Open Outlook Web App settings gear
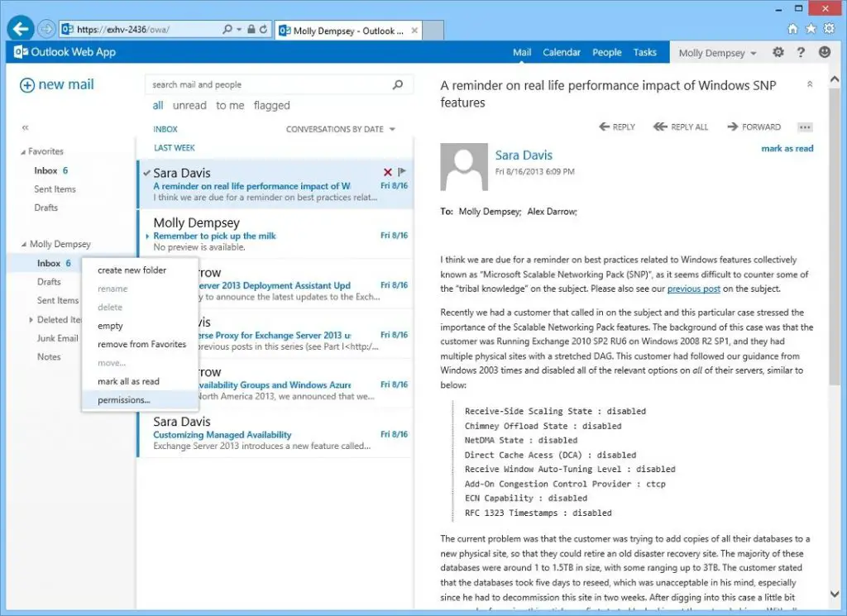This screenshot has width=847, height=616. pyautogui.click(x=778, y=52)
